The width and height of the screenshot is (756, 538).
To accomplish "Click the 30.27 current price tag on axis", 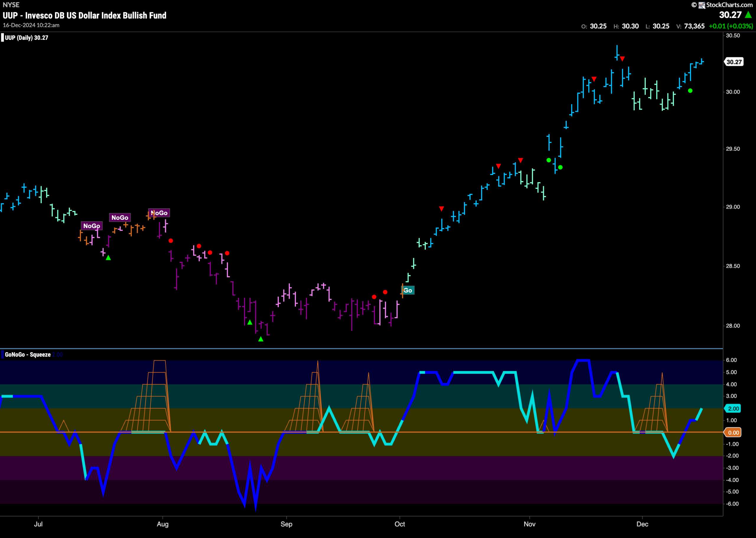I will click(x=734, y=62).
